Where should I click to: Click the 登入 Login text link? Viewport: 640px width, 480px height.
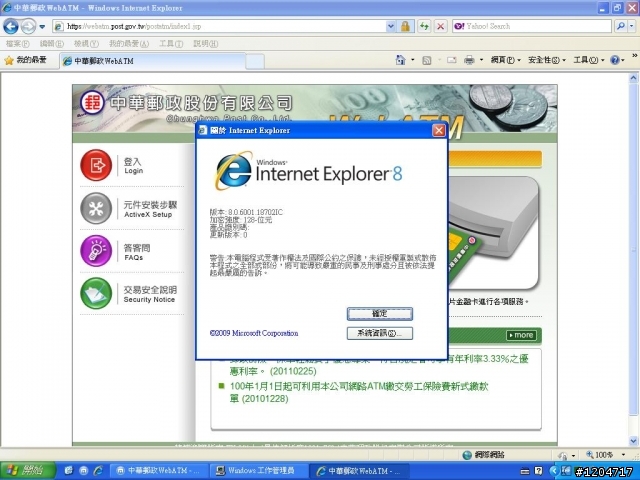coord(133,166)
